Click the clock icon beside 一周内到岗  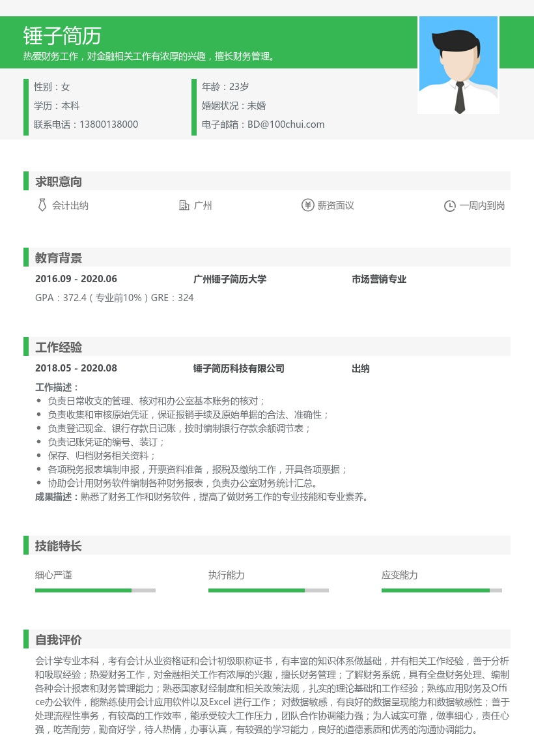[x=450, y=205]
